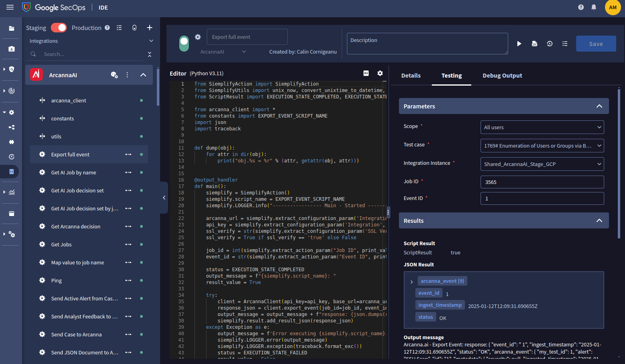The image size is (625, 364).
Task: Click the list view icon beside Production
Action: (119, 28)
